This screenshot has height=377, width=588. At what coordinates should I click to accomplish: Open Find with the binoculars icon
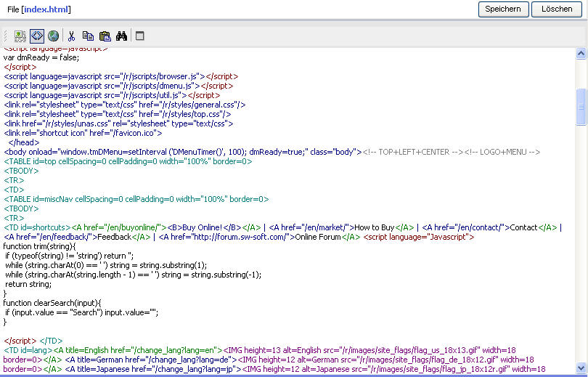(x=121, y=36)
